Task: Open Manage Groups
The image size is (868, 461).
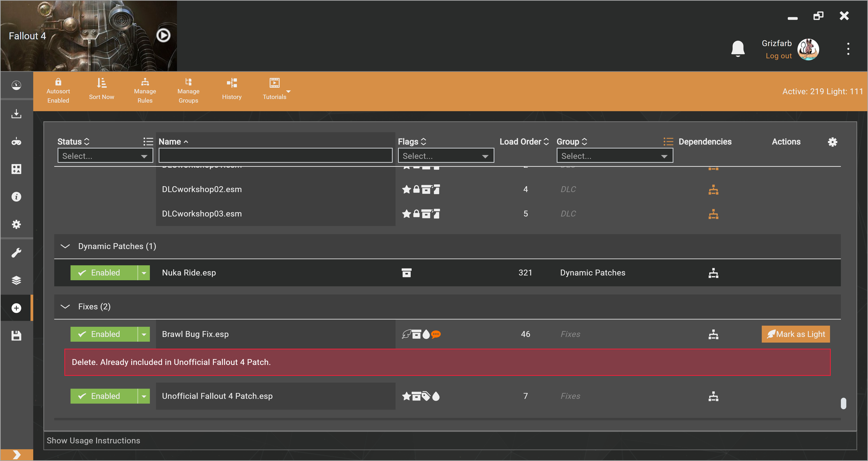Action: (188, 91)
